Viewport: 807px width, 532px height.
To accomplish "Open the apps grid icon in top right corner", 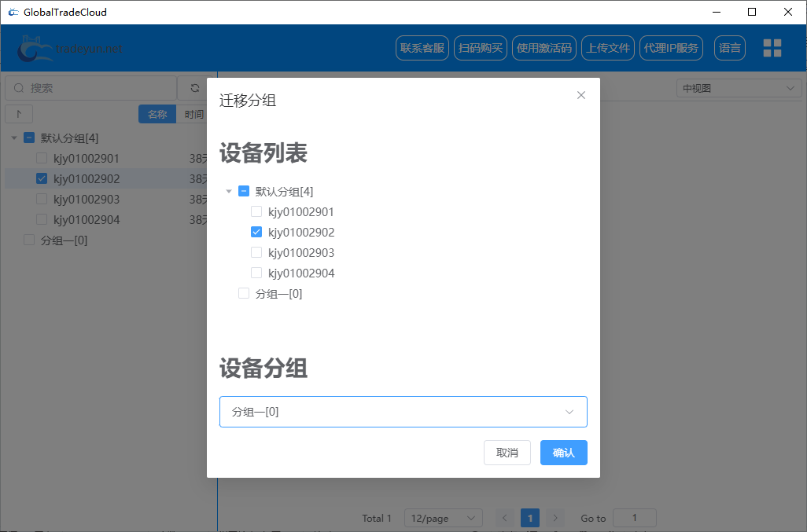I will tap(772, 47).
